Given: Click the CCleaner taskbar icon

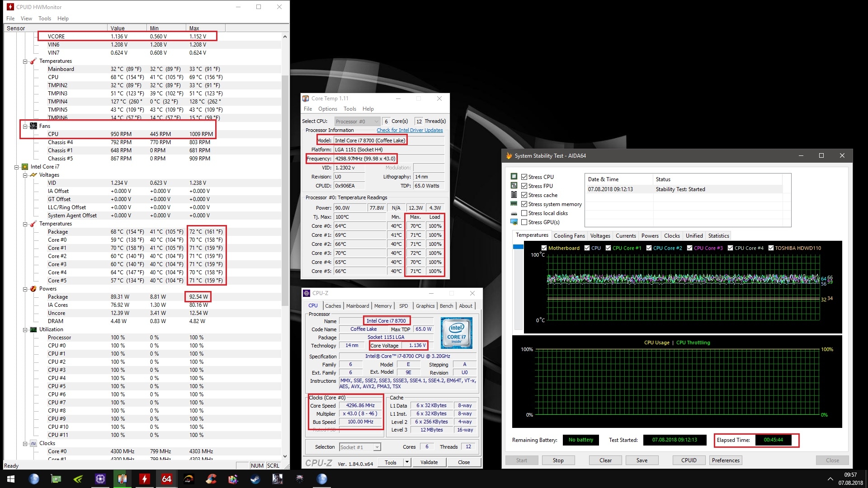Looking at the screenshot, I should [x=211, y=479].
